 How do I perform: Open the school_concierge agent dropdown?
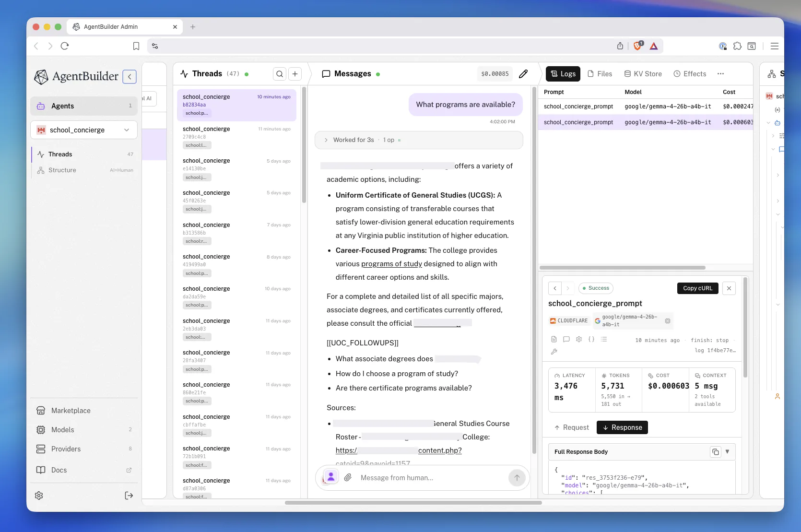[x=84, y=130]
